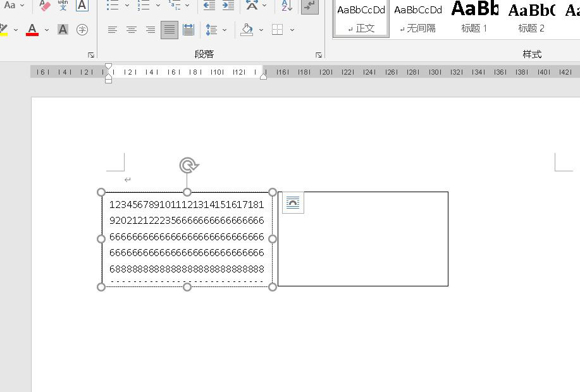Toggle justify text alignment
The height and width of the screenshot is (392, 580).
pyautogui.click(x=169, y=30)
